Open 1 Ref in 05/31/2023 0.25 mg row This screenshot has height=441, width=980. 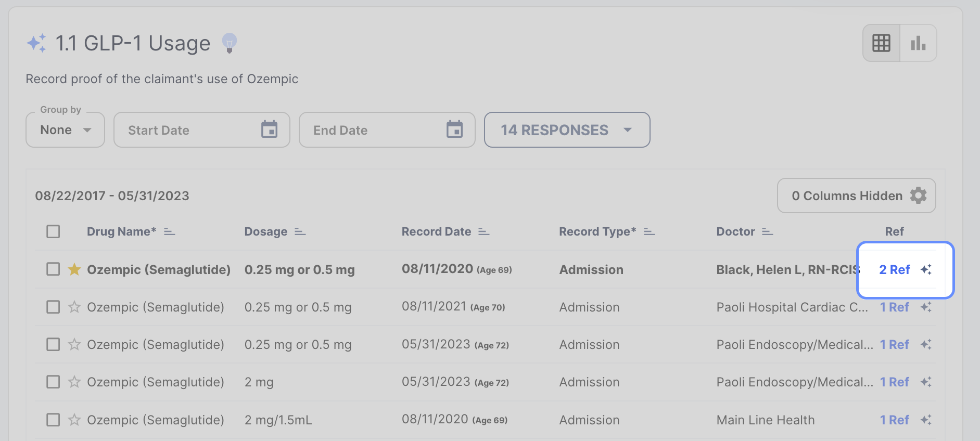(x=895, y=344)
